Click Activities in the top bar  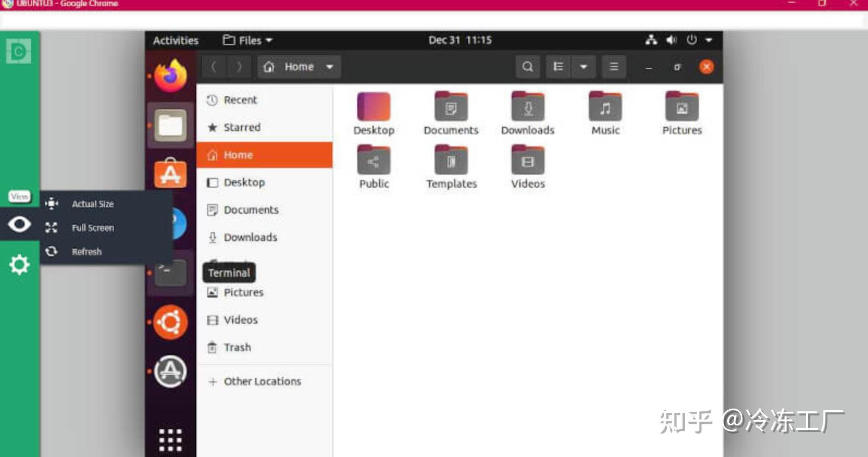click(x=176, y=40)
